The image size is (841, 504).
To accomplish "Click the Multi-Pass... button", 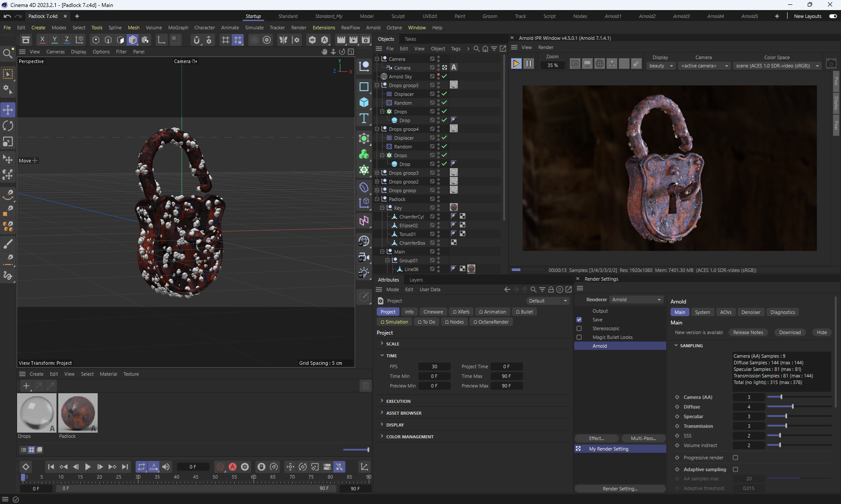I will point(643,438).
